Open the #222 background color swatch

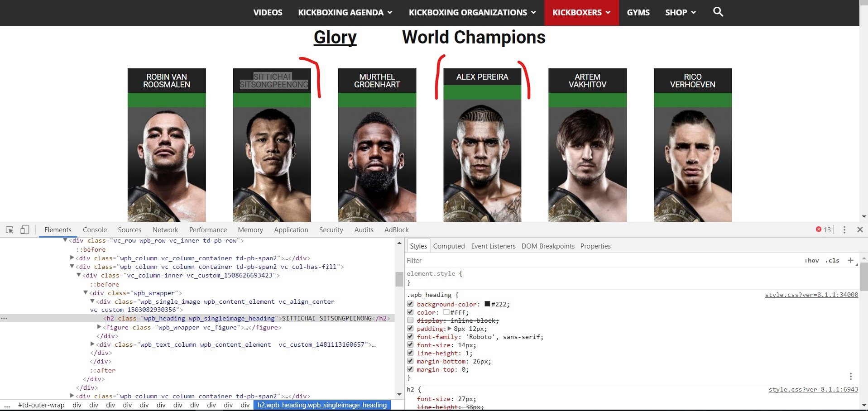tap(487, 304)
